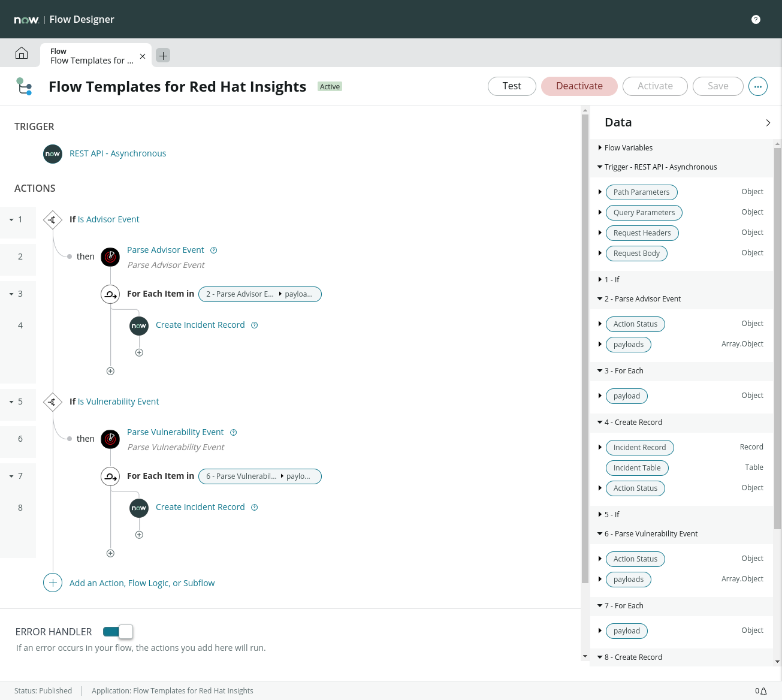Collapse the Data panel with chevron

768,123
